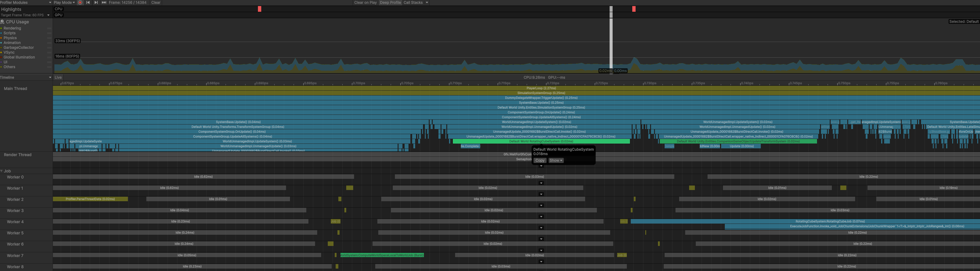
Task: Select the RotatingCubeSystem:RotatingCubeJob (0.07ms) sample
Action: pos(806,221)
